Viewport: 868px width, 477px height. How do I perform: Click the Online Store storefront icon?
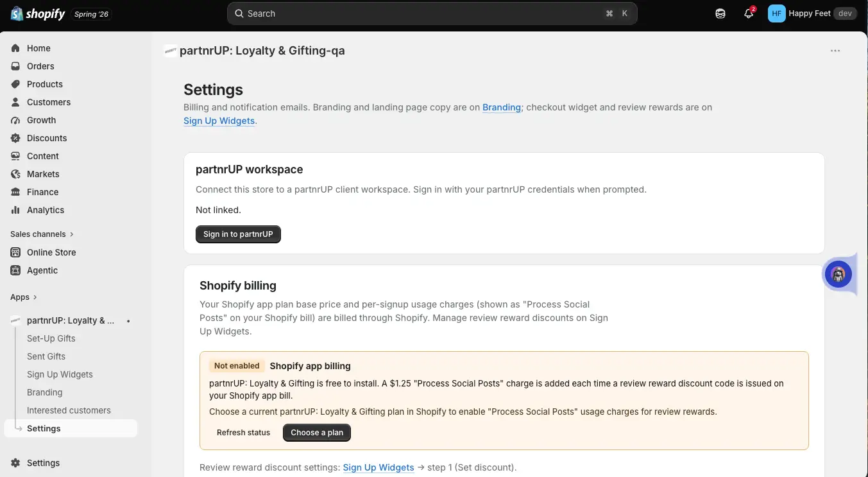[15, 252]
